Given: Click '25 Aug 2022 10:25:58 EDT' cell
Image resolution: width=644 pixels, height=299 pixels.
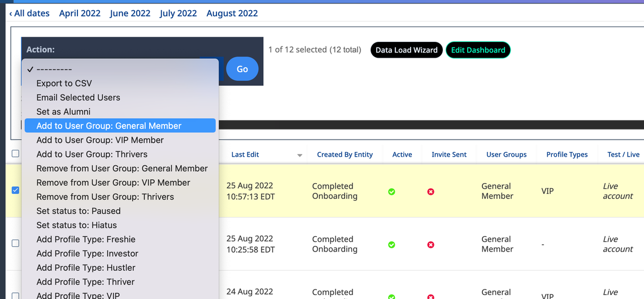Looking at the screenshot, I should pos(250,244).
